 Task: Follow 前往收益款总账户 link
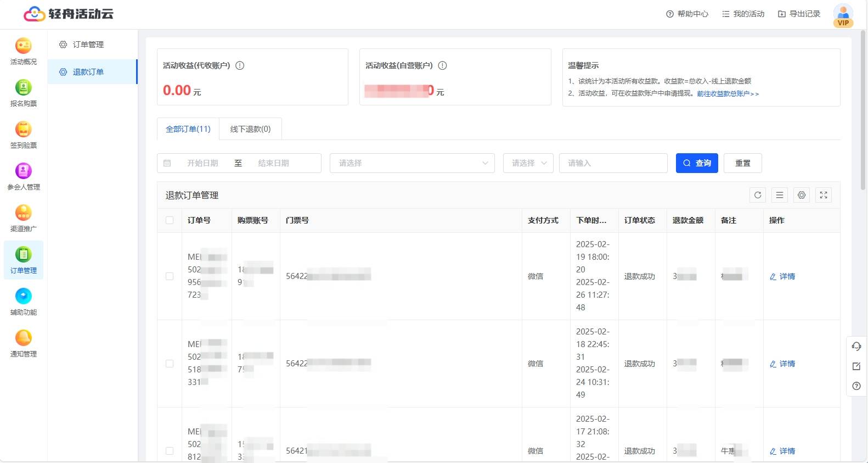coord(728,94)
